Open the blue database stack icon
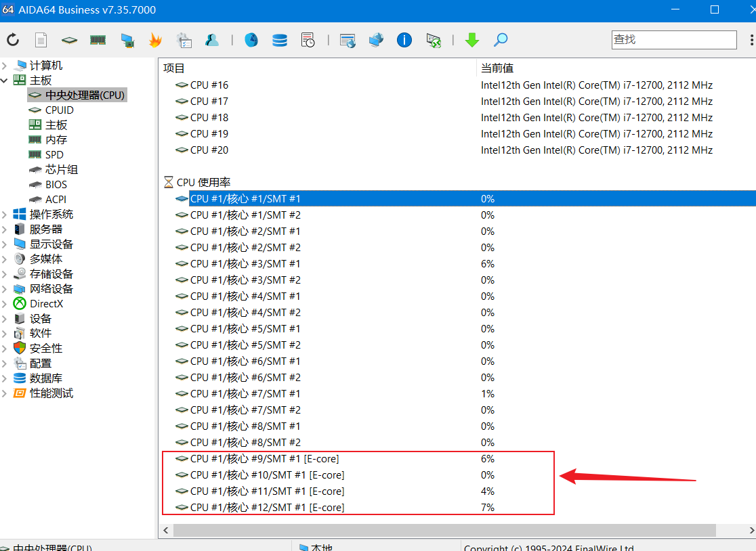756x551 pixels. point(280,40)
